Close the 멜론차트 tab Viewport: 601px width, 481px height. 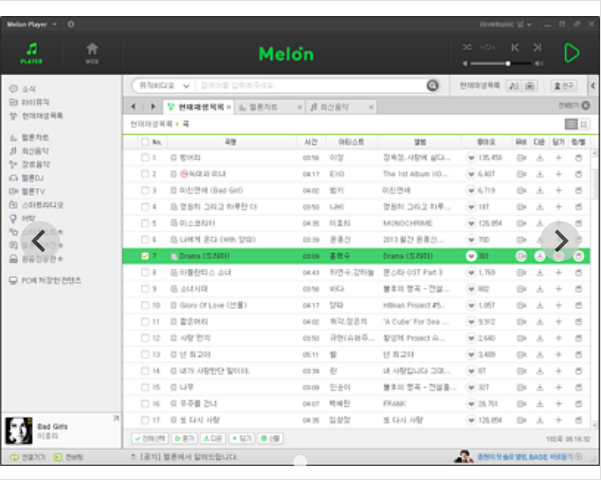[299, 107]
